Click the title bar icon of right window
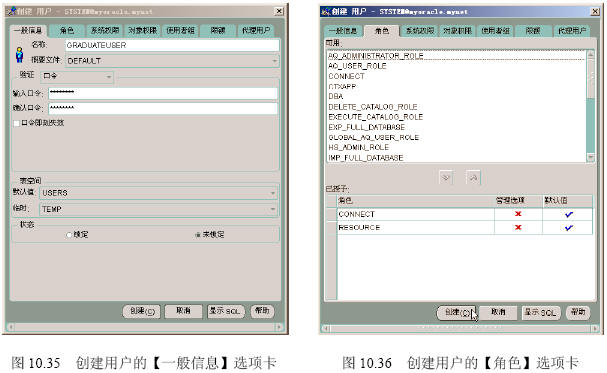This screenshot has width=607, height=373. tap(326, 12)
